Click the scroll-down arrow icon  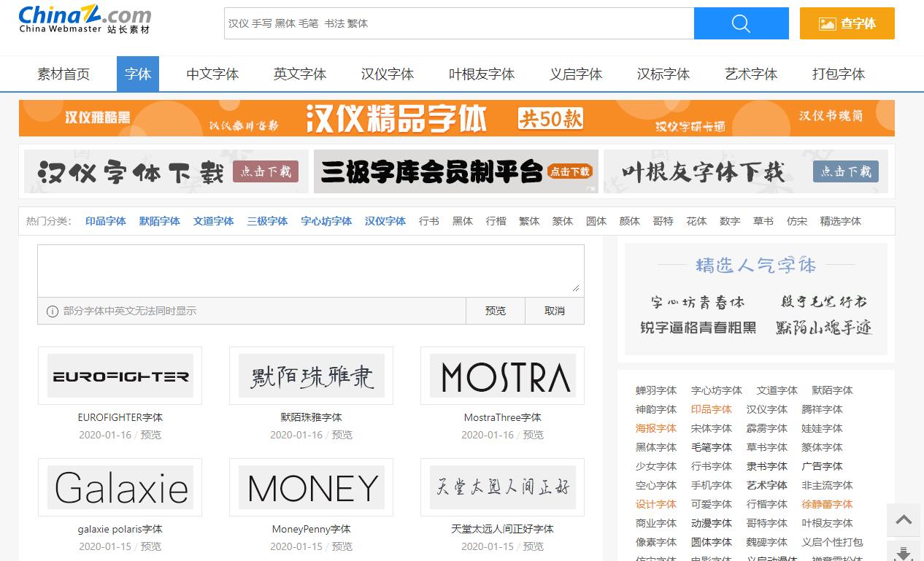904,552
